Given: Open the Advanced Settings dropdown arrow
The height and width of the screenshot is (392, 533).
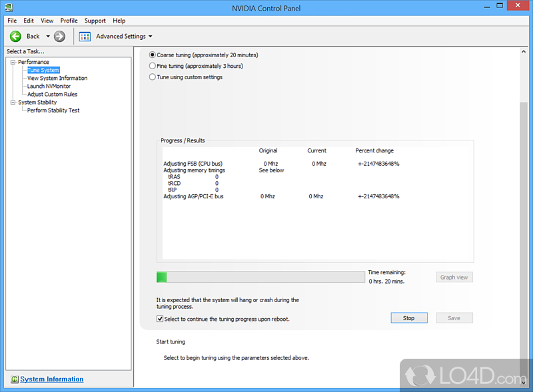Looking at the screenshot, I should [151, 37].
